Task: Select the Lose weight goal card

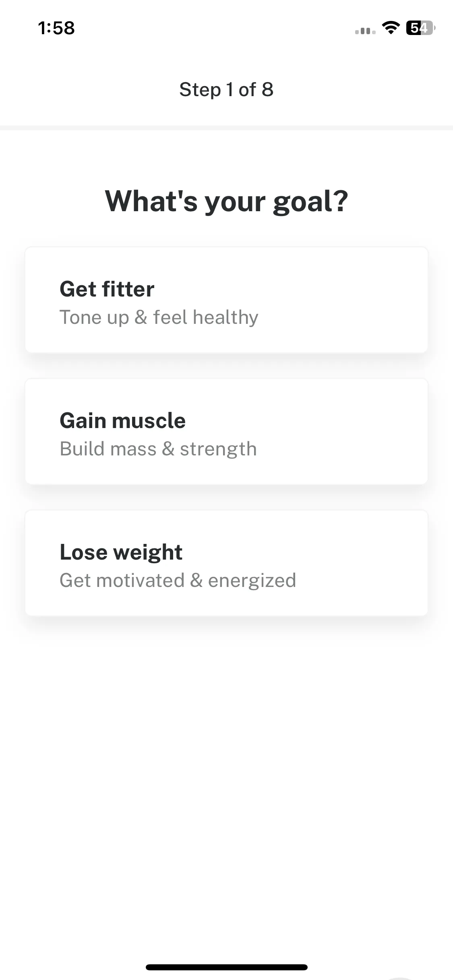Action: [226, 563]
